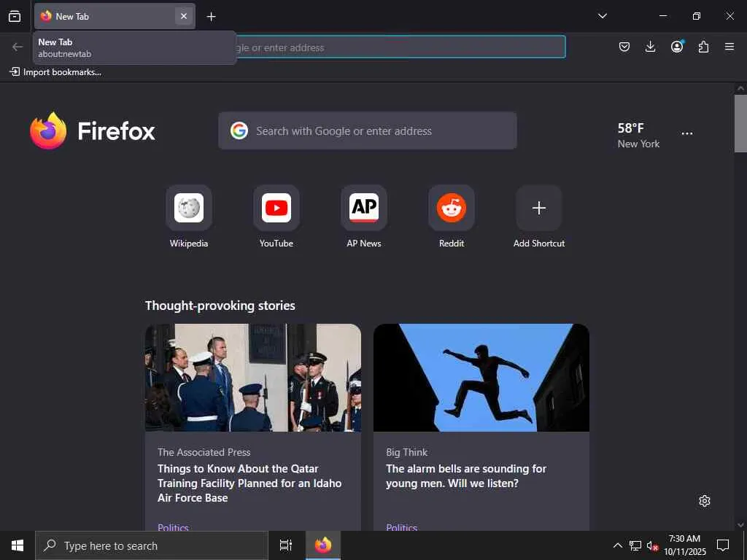The image size is (747, 560).
Task: Click the Google G icon in the search box
Action: pos(239,131)
